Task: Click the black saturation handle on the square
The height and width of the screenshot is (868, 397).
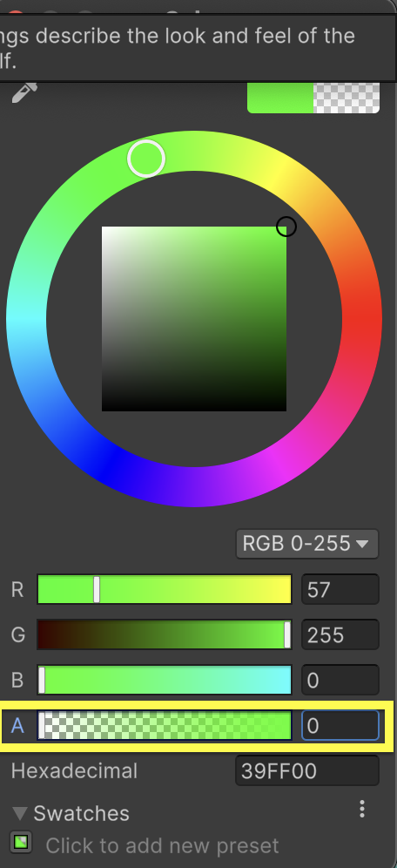Action: coord(286,227)
